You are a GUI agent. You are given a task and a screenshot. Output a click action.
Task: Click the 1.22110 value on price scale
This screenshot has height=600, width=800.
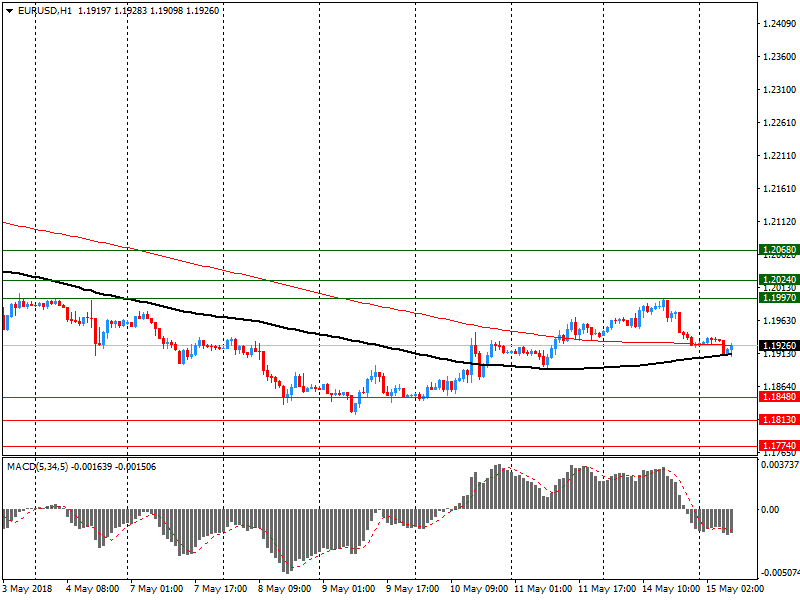(x=777, y=156)
